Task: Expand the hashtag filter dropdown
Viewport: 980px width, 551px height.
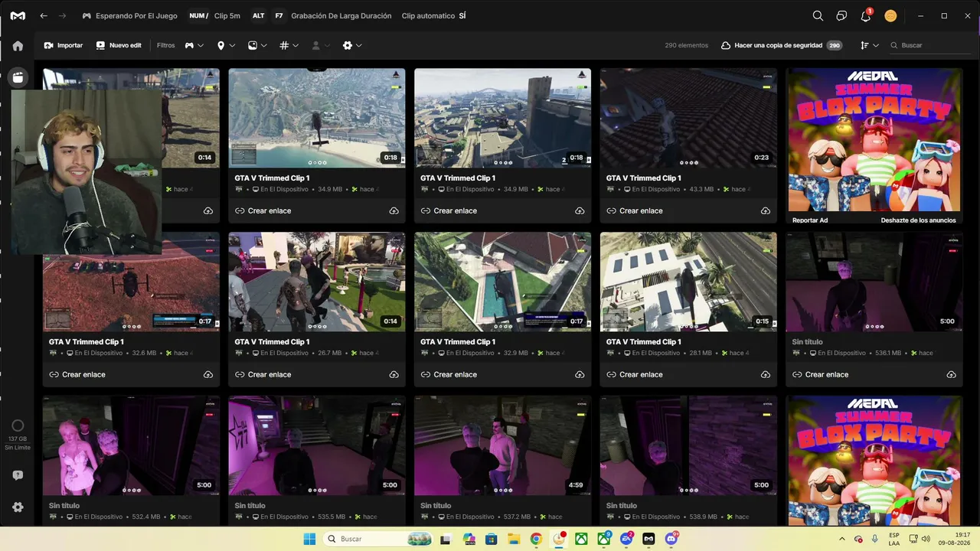Action: (x=289, y=46)
